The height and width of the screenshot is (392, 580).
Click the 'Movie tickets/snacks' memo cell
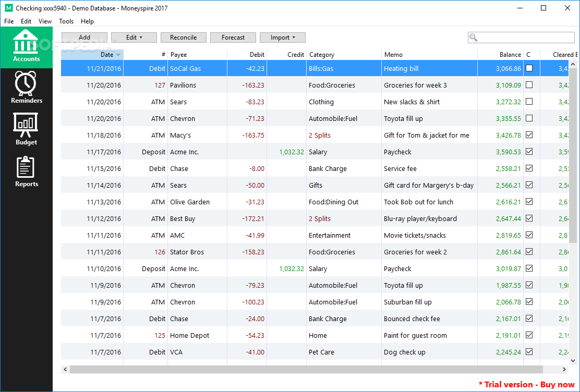pyautogui.click(x=429, y=235)
